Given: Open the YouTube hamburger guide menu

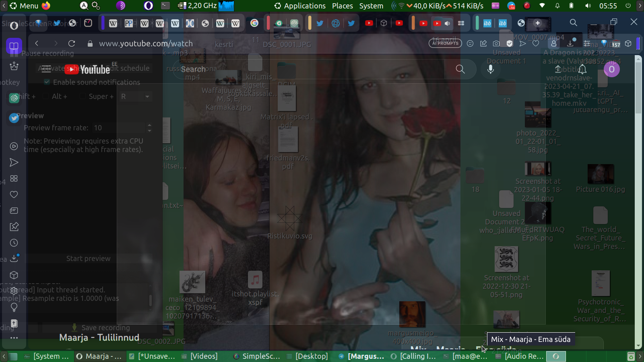Looking at the screenshot, I should (46, 69).
